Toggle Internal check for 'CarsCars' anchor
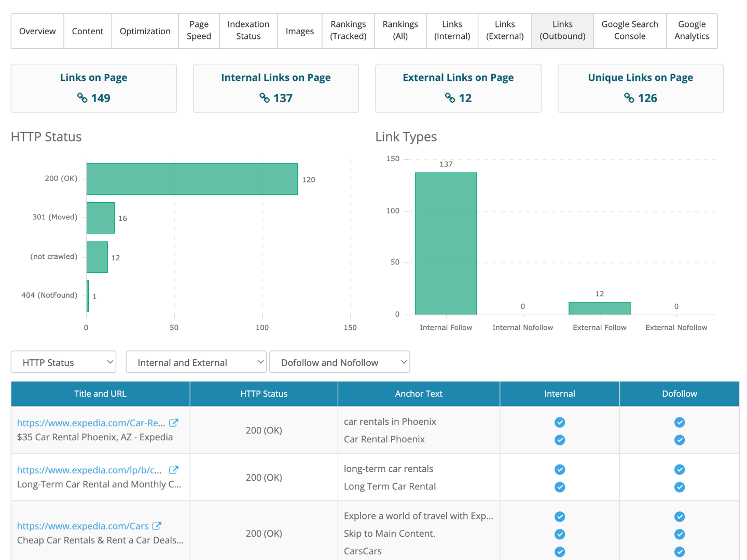 tap(560, 552)
